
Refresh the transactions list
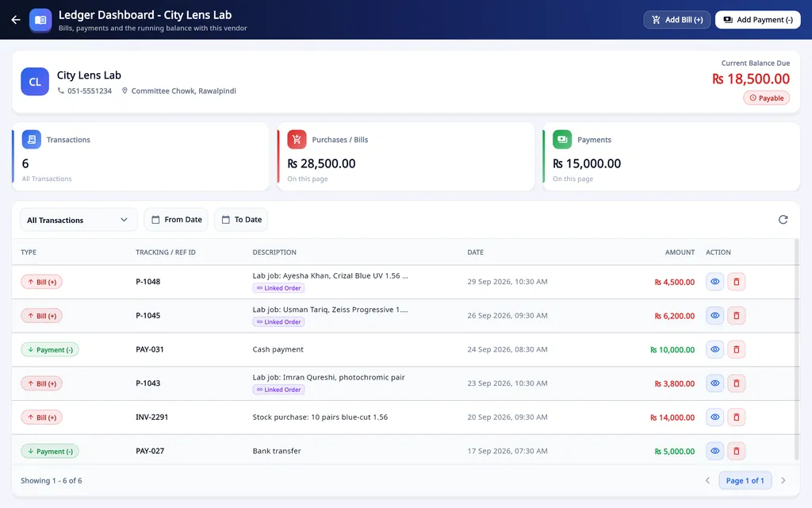click(x=783, y=220)
